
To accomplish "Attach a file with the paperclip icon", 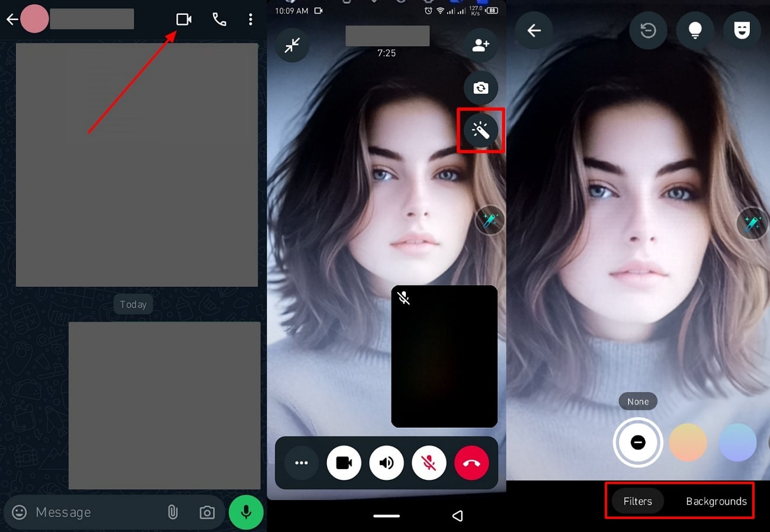I will coord(172,512).
